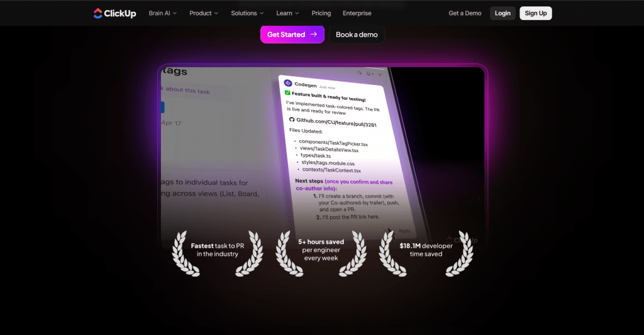Screen dimensions: 644x335
Task: Click the Brain AI chevron arrow
Action: click(175, 13)
